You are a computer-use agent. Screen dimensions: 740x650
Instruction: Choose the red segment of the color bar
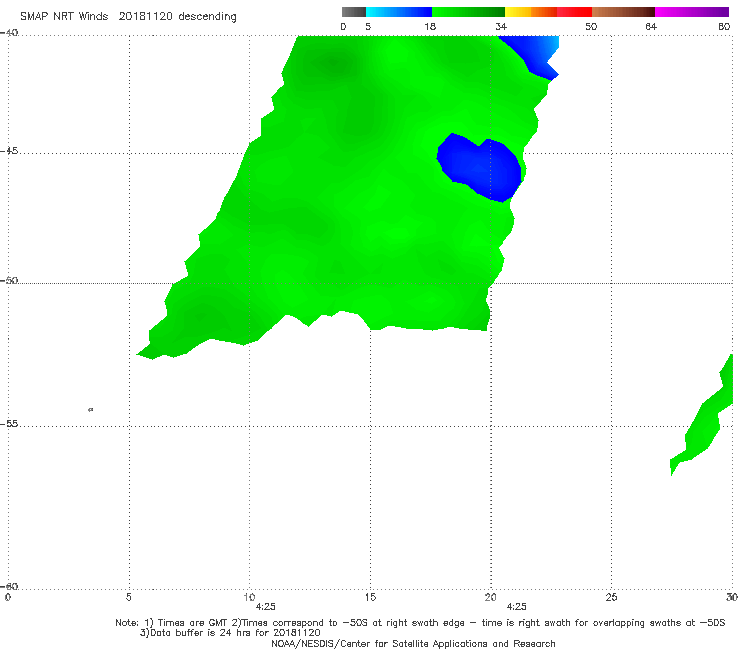point(574,12)
